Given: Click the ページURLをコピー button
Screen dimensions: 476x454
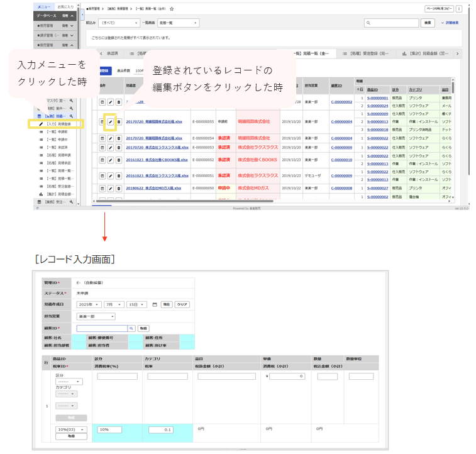Looking at the screenshot, I should coord(439,9).
